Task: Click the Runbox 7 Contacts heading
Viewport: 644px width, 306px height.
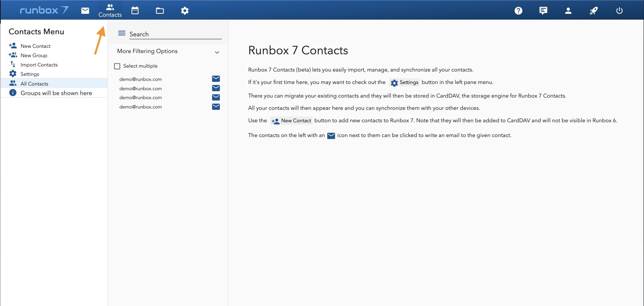Action: [x=298, y=50]
